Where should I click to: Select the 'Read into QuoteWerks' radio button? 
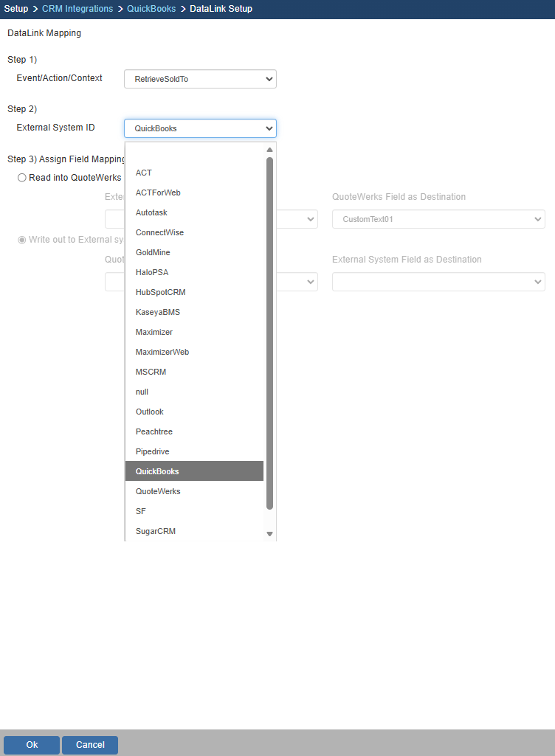(x=22, y=178)
